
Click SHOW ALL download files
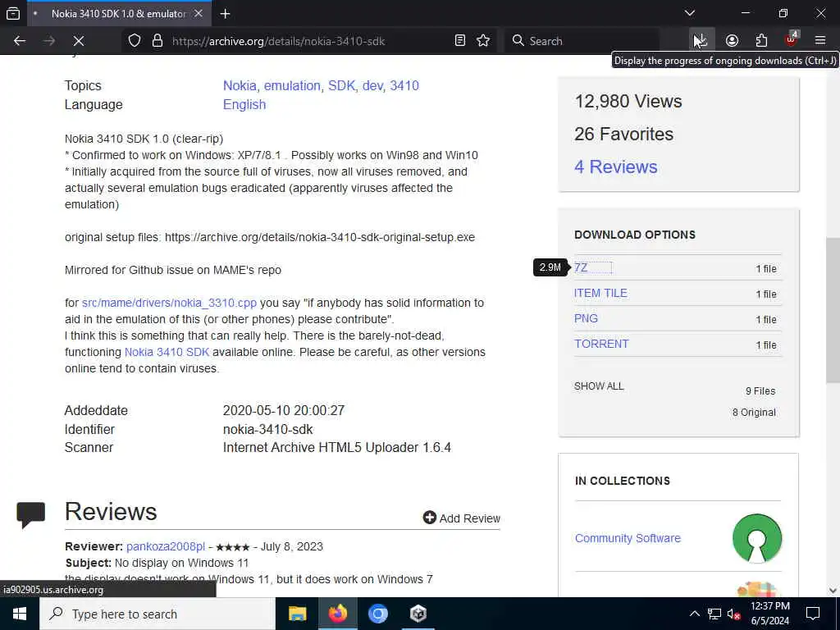coord(599,386)
